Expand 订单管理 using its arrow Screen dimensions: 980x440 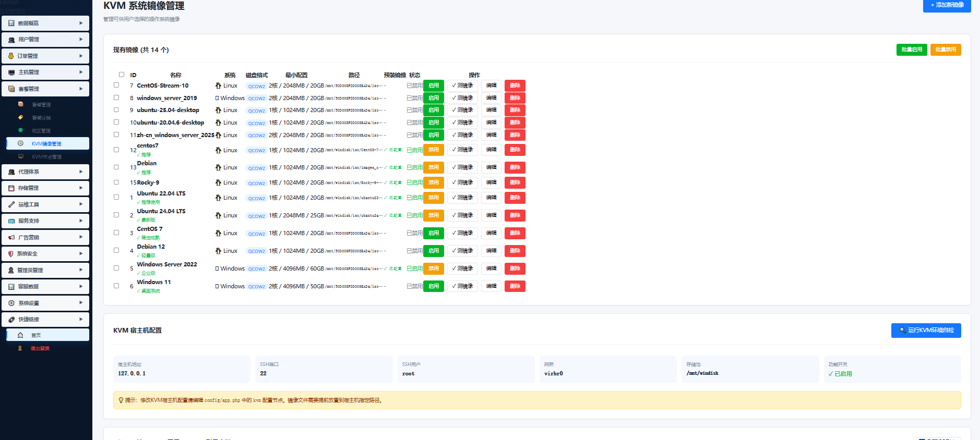[81, 56]
